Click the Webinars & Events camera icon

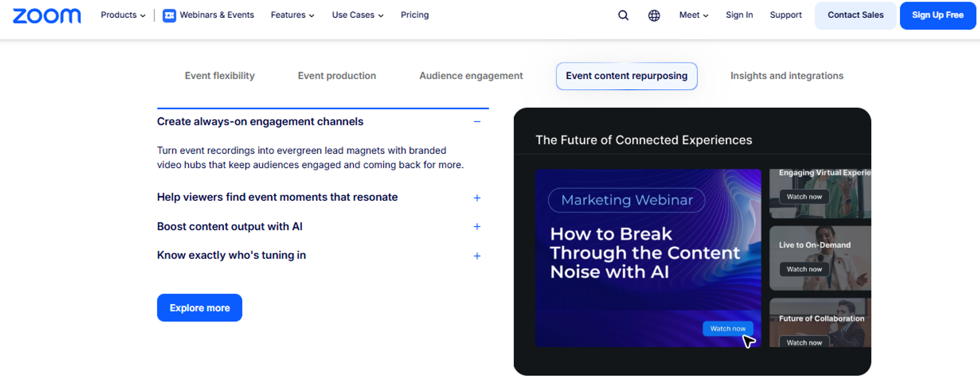[169, 15]
